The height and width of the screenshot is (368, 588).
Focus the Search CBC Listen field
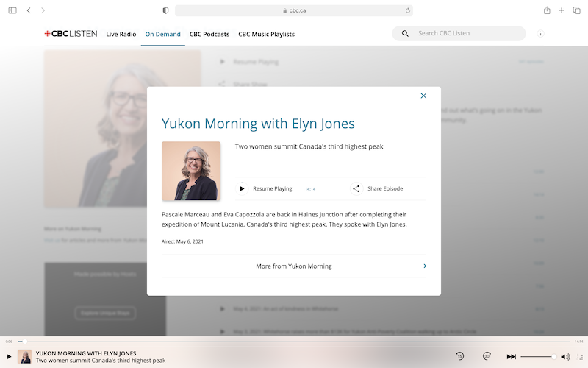[459, 33]
